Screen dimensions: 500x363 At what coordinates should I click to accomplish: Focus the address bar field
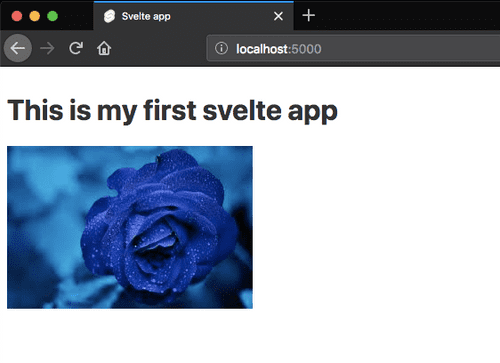[353, 49]
